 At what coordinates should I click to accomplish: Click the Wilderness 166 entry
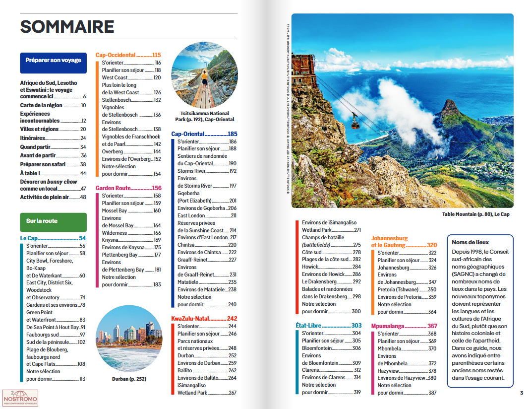click(x=131, y=233)
